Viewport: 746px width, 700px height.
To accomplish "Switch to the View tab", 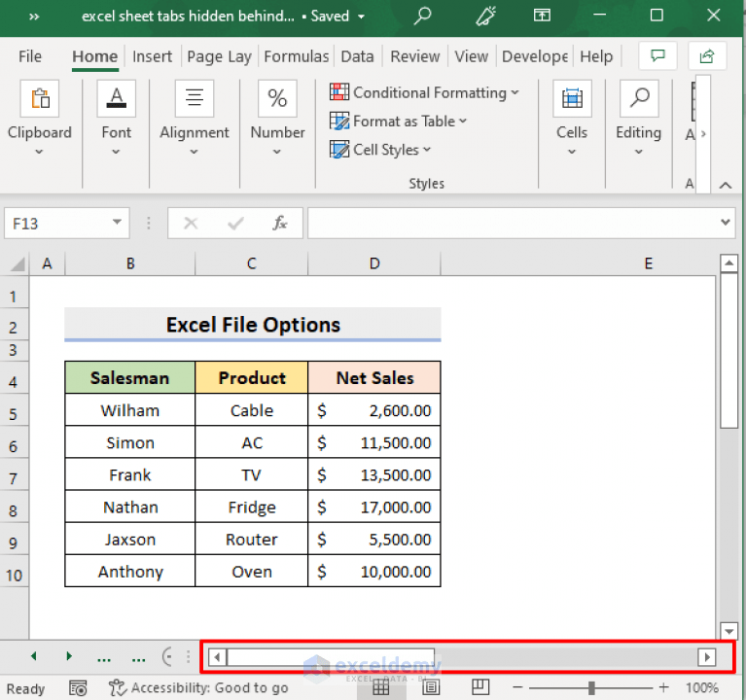I will pyautogui.click(x=471, y=56).
